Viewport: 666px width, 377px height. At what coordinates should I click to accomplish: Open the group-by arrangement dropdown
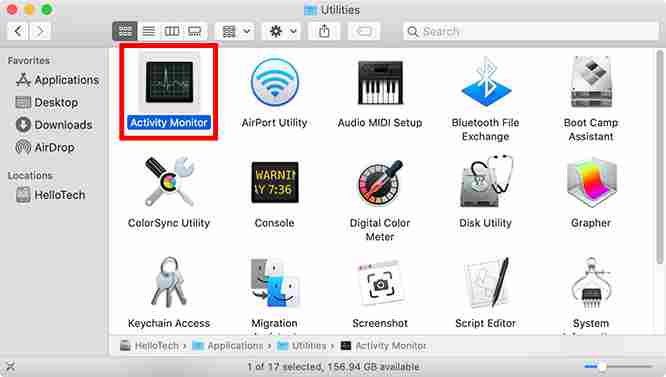coord(236,31)
